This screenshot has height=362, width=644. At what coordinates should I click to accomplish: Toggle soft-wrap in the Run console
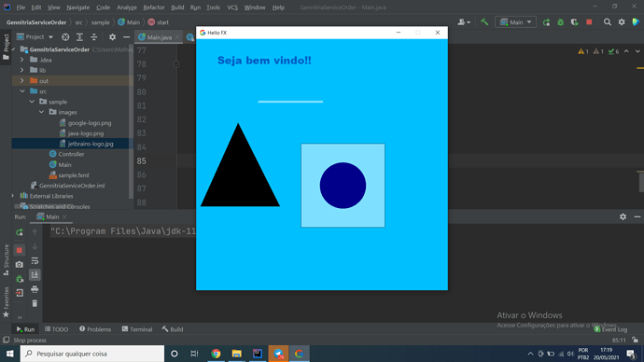tap(35, 261)
